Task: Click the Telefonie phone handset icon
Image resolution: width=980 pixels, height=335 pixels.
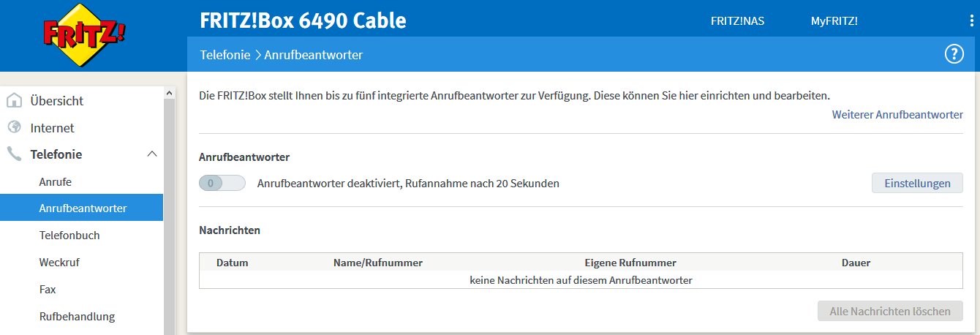Action: click(x=15, y=154)
